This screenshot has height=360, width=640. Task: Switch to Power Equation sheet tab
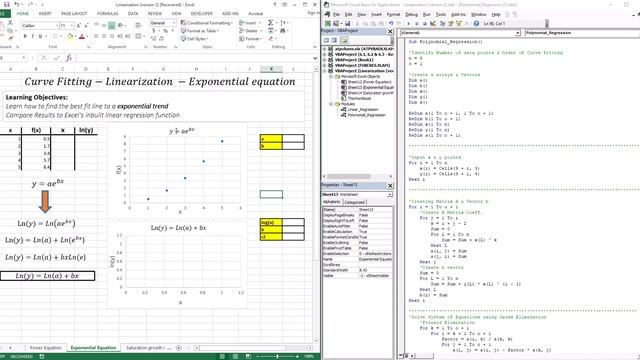(x=46, y=348)
